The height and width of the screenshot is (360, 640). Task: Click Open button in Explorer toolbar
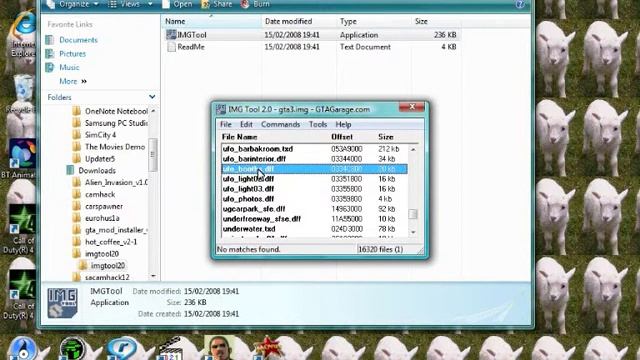coord(177,4)
